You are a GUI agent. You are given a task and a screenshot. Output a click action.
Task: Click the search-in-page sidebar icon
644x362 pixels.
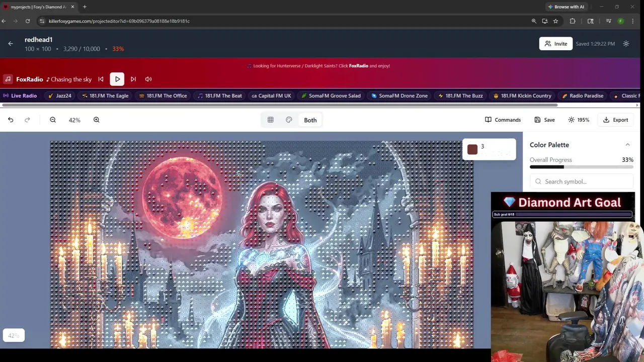coord(591,21)
